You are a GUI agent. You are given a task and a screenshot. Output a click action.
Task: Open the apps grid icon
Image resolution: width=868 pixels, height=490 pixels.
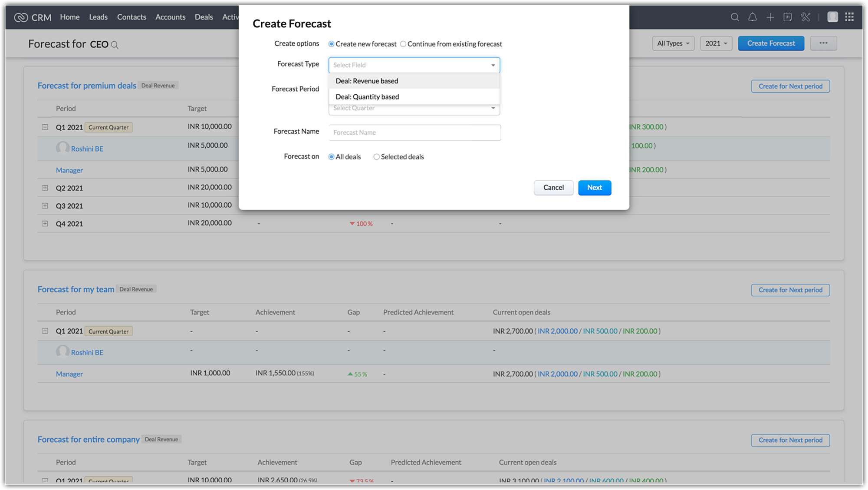pos(849,17)
